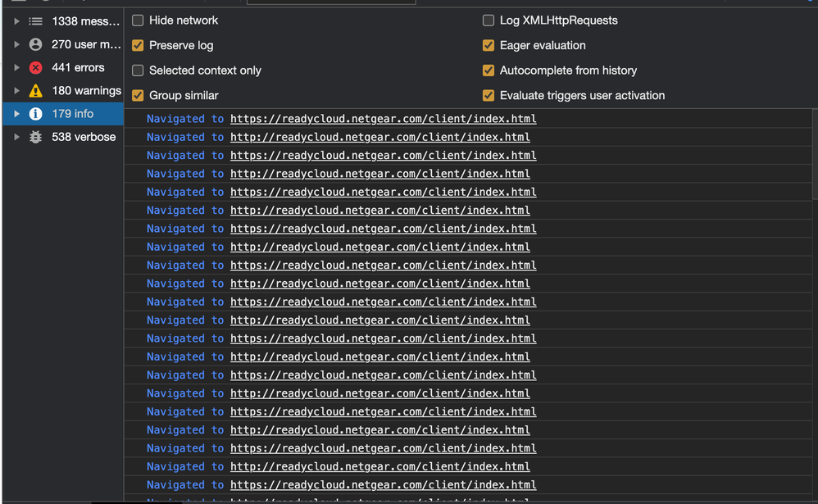The height and width of the screenshot is (504, 818).
Task: Enable Log XMLHttpRequests checkbox
Action: tap(489, 20)
